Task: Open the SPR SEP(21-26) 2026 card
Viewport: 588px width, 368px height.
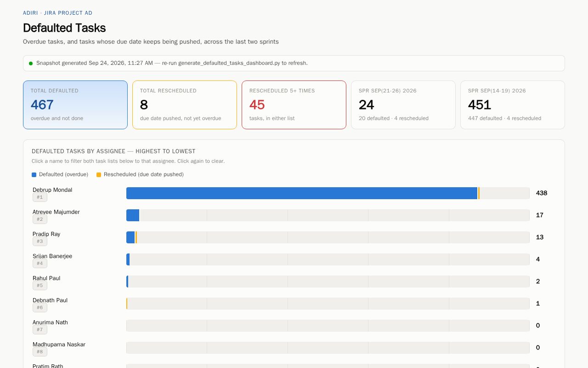Action: [403, 105]
